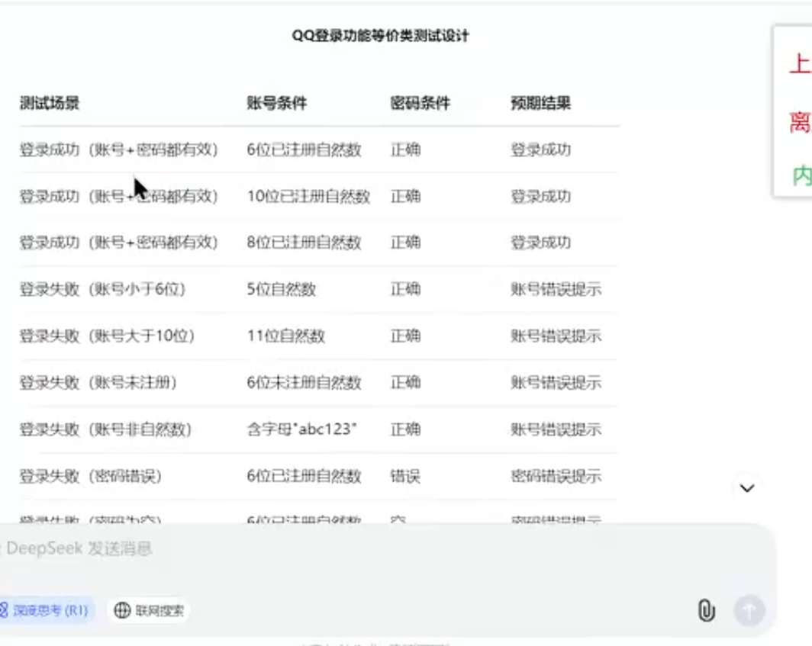Click 正确 in the 含字母 row

point(405,429)
